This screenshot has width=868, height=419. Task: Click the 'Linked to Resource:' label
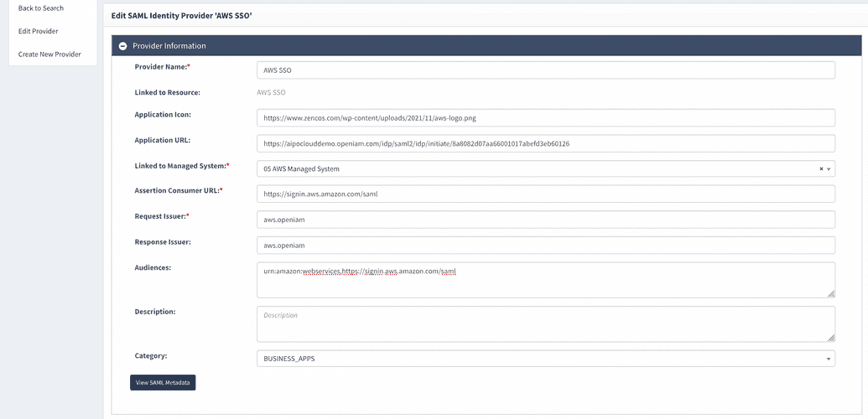point(167,93)
